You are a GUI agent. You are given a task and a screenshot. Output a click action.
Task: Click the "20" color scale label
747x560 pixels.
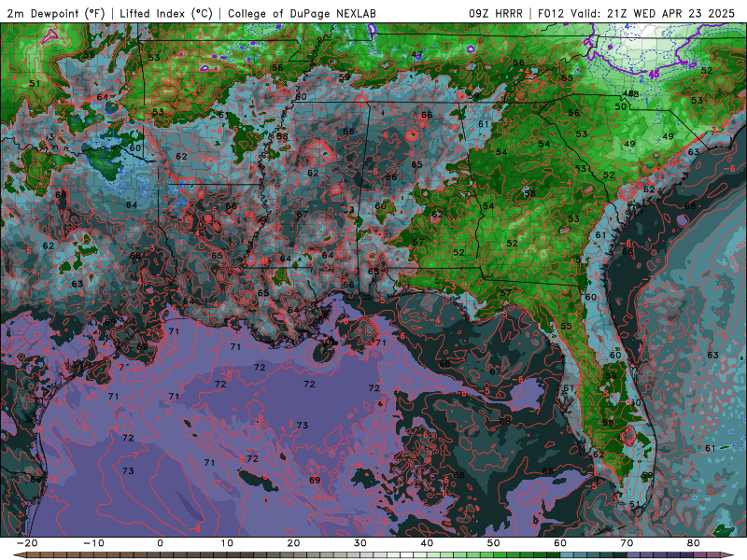[x=293, y=543]
